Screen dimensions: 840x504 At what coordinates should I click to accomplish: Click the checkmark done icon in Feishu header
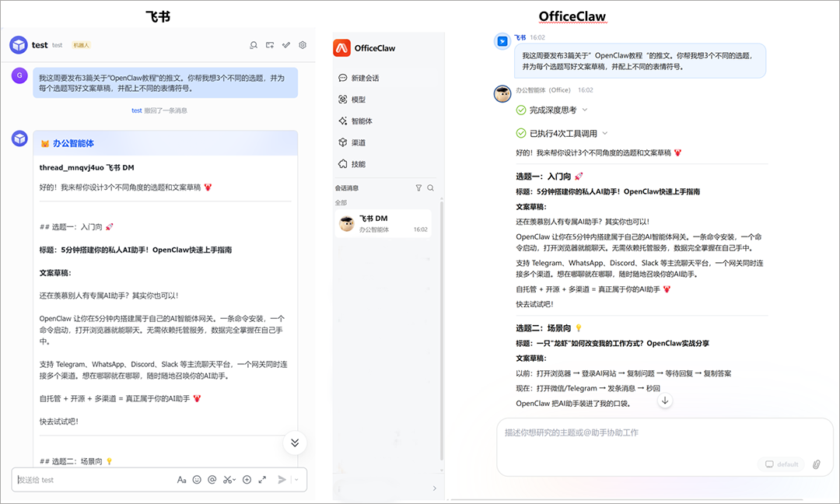coord(286,45)
